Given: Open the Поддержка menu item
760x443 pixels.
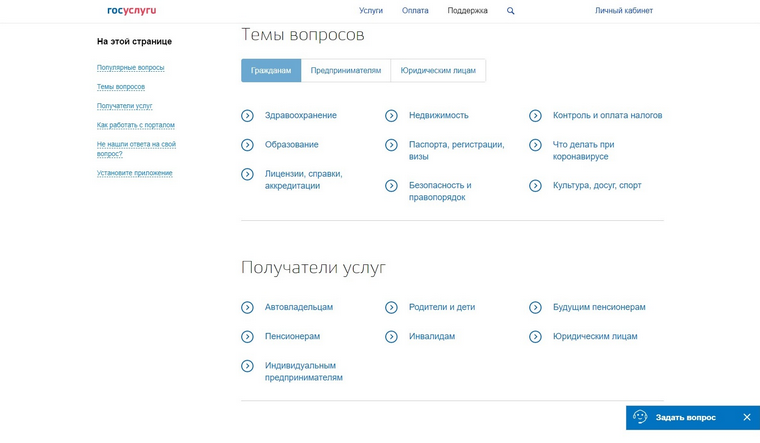Looking at the screenshot, I should 467,11.
